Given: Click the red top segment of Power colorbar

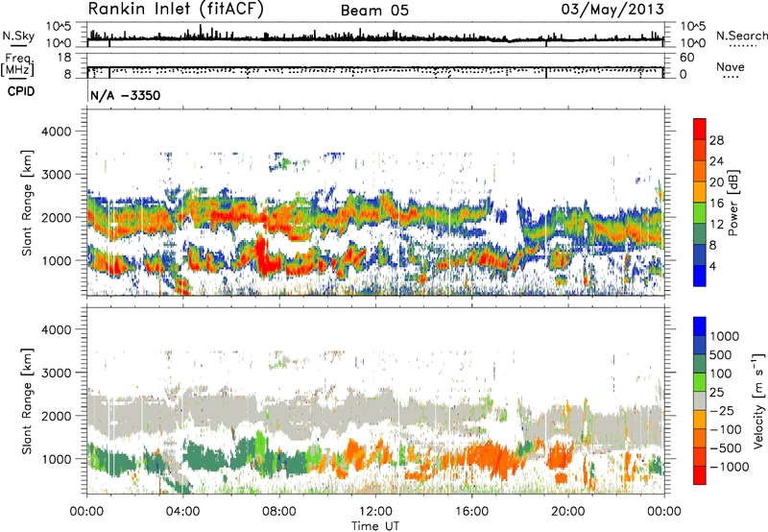Looking at the screenshot, I should 700,130.
